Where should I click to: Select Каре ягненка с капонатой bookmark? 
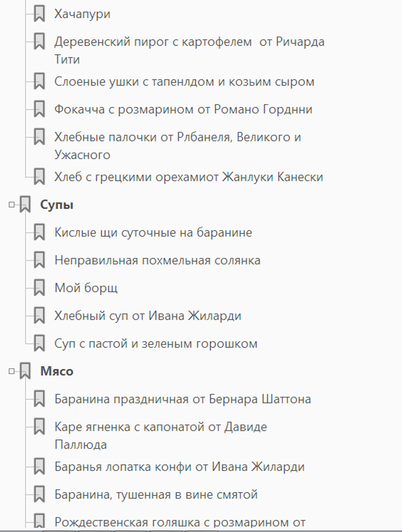pos(161,427)
